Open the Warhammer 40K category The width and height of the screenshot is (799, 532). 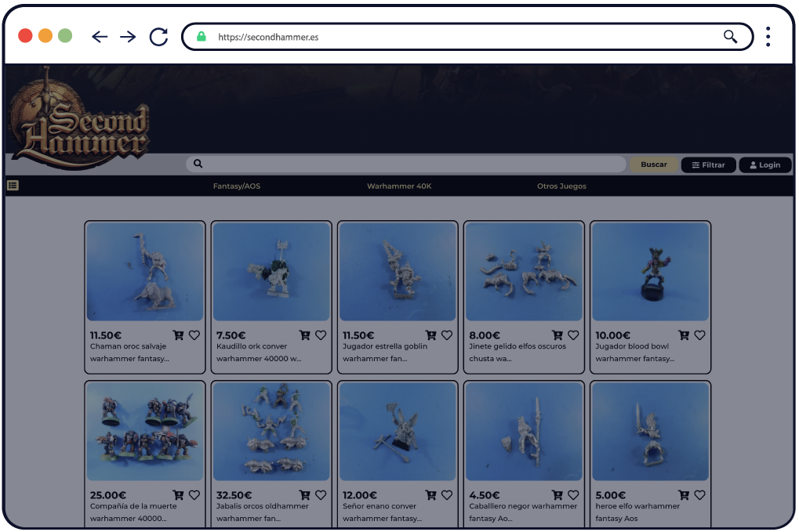(399, 186)
